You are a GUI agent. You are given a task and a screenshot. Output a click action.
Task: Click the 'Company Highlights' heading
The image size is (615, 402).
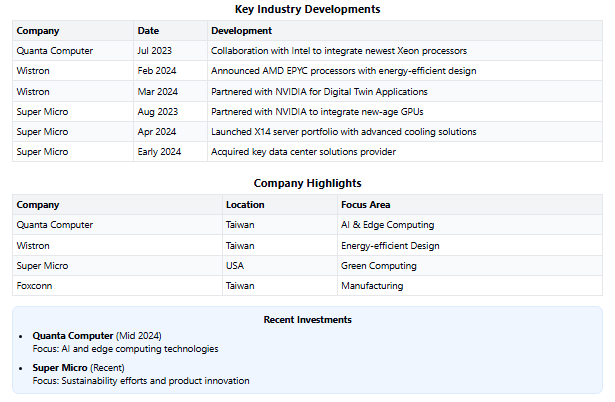pyautogui.click(x=307, y=183)
